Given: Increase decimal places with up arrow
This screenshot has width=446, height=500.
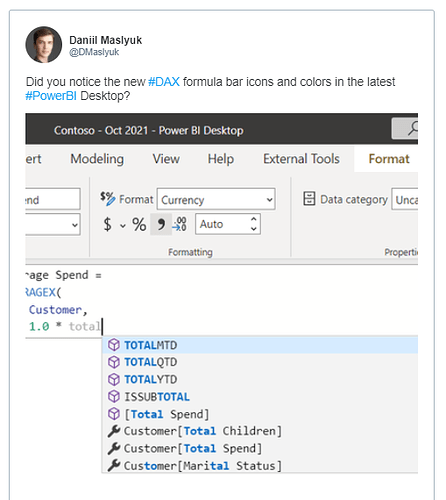Looking at the screenshot, I should click(x=254, y=219).
